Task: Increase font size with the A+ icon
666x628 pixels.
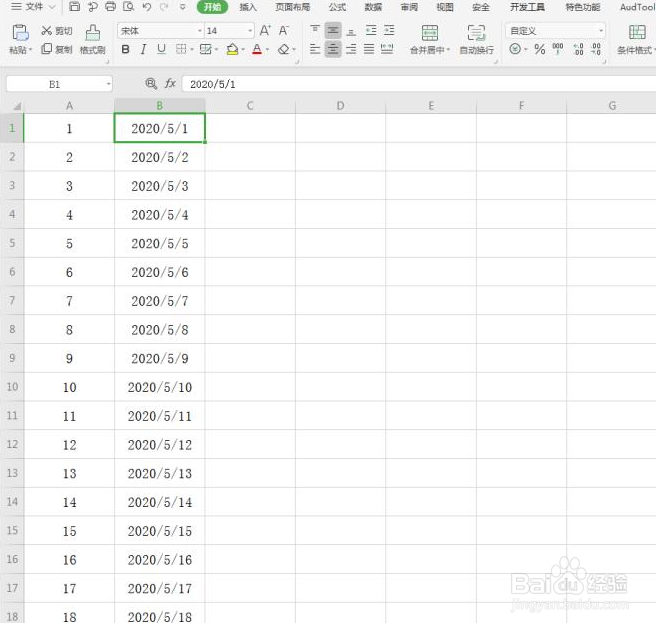Action: pyautogui.click(x=265, y=31)
